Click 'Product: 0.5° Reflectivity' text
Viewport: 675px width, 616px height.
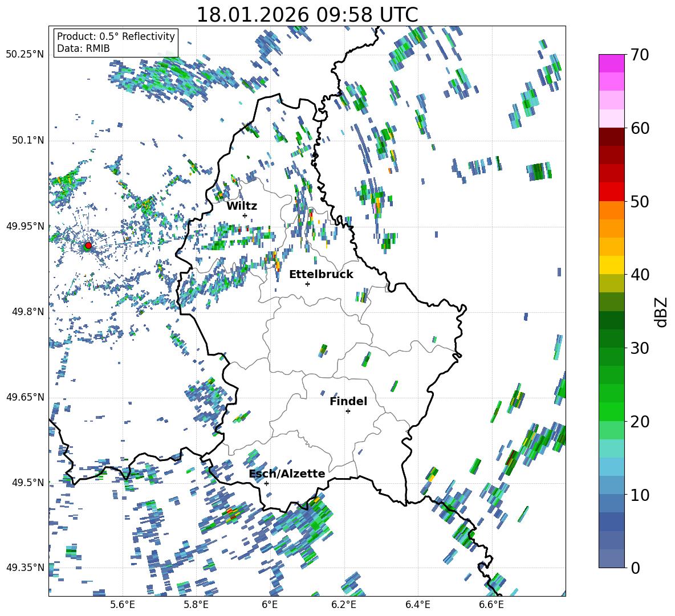click(116, 36)
